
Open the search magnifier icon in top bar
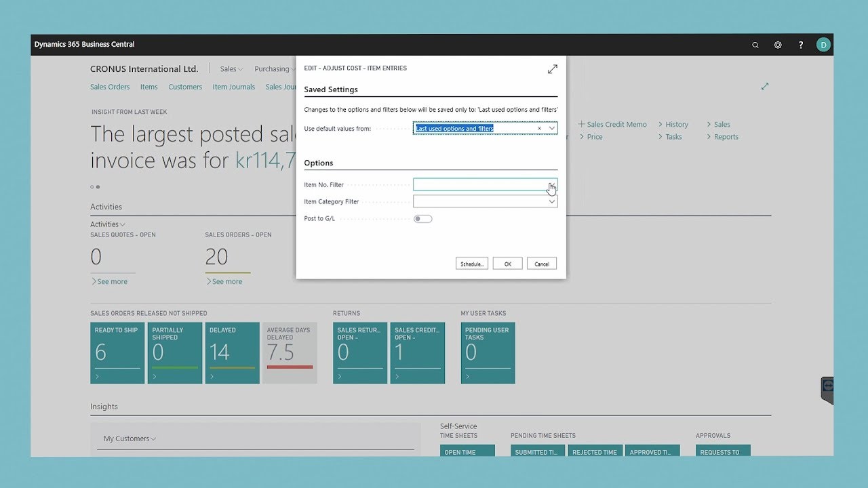[755, 45]
